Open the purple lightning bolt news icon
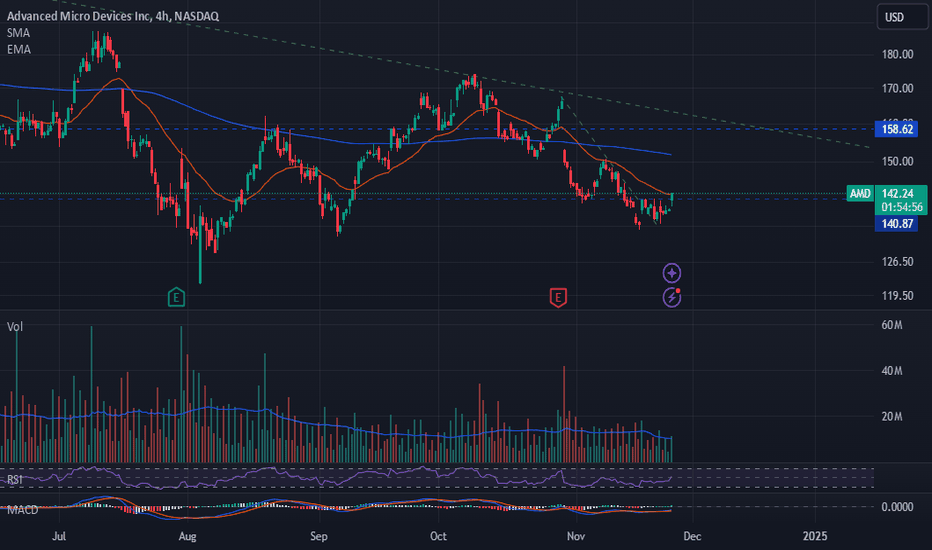The height and width of the screenshot is (550, 932). 672,297
